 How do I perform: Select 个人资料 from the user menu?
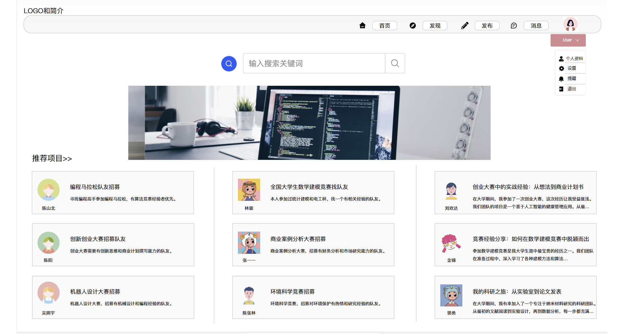pos(574,59)
